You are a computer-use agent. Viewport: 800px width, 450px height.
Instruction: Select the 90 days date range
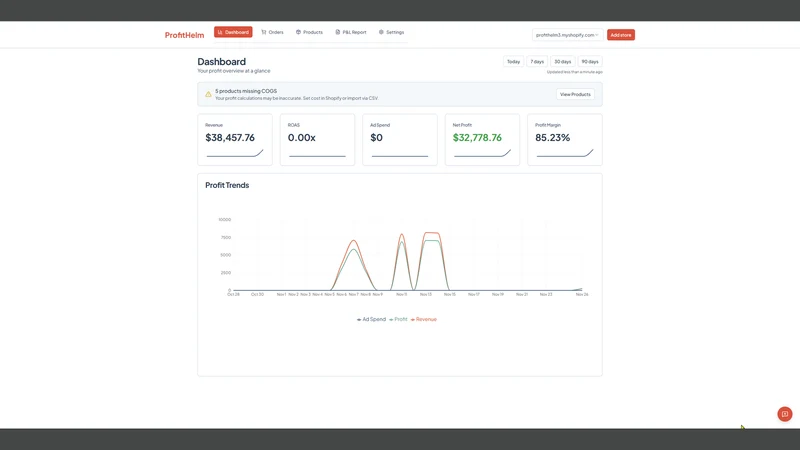click(x=590, y=61)
